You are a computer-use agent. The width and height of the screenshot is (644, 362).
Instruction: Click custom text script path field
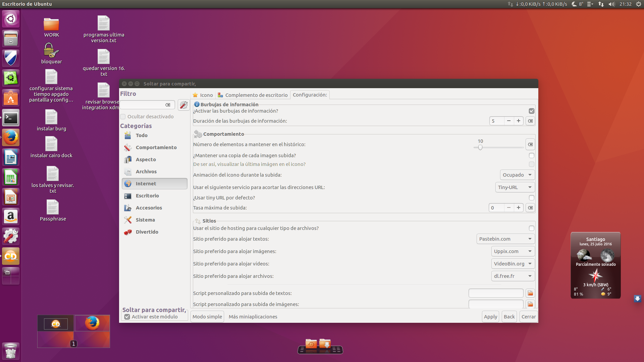pos(496,293)
